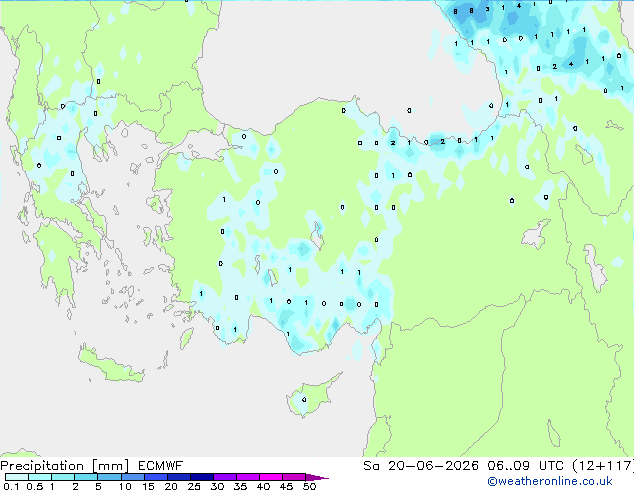Click the "50" legend scale label

[x=309, y=486]
